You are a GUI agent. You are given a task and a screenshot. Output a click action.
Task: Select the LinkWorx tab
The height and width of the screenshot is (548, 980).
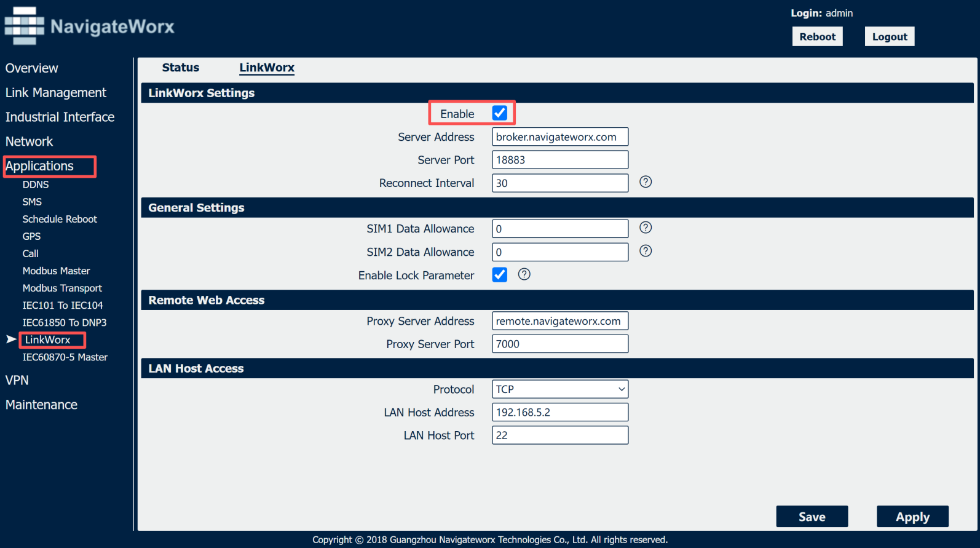tap(267, 68)
